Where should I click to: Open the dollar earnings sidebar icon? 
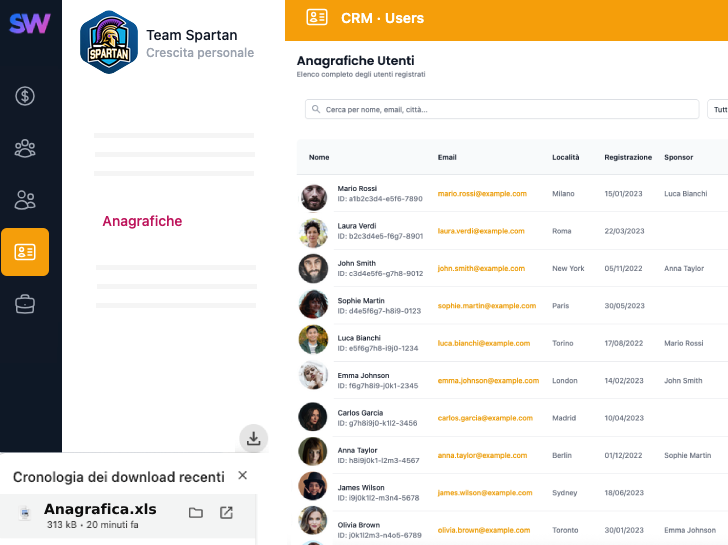(25, 96)
